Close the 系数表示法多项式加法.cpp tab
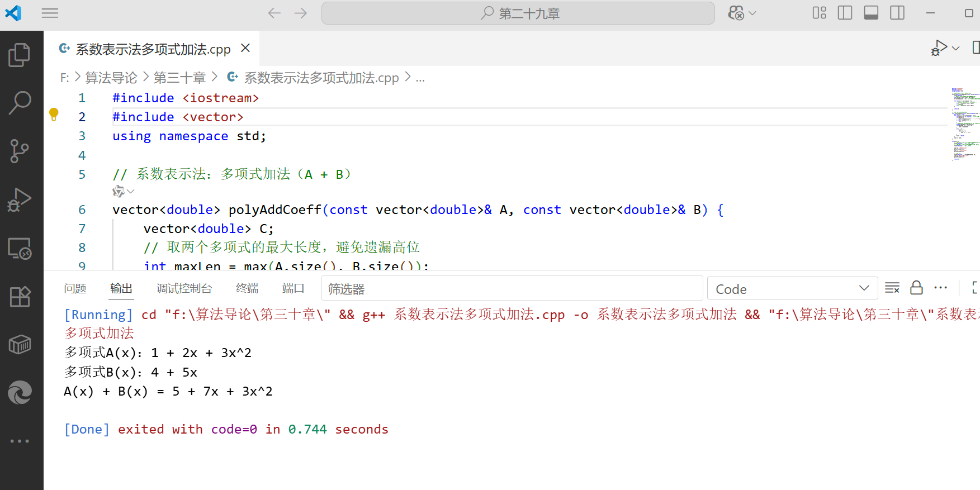This screenshot has height=490, width=980. tap(245, 48)
